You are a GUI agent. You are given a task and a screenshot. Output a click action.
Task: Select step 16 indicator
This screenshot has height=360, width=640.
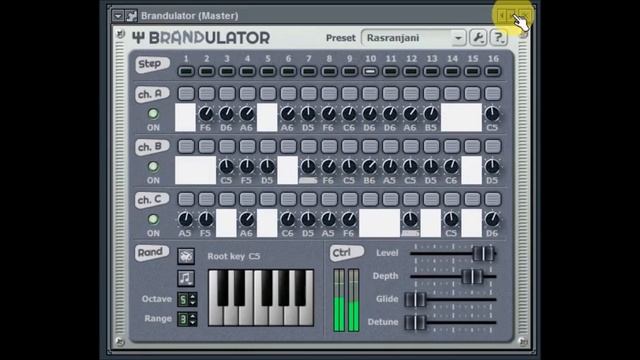[493, 71]
